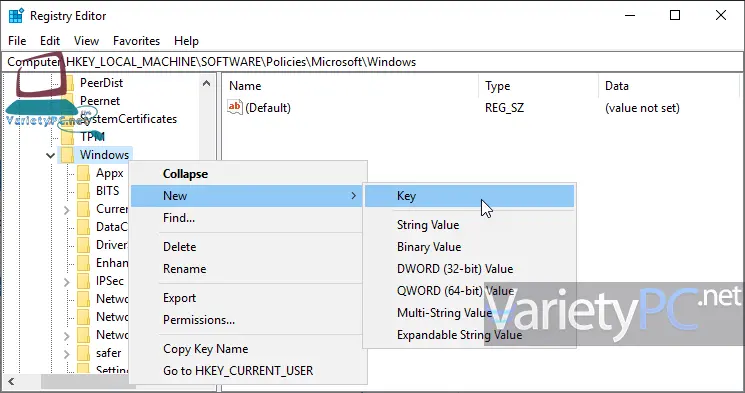The height and width of the screenshot is (393, 745).
Task: Choose Expandable String Value option
Action: [459, 335]
